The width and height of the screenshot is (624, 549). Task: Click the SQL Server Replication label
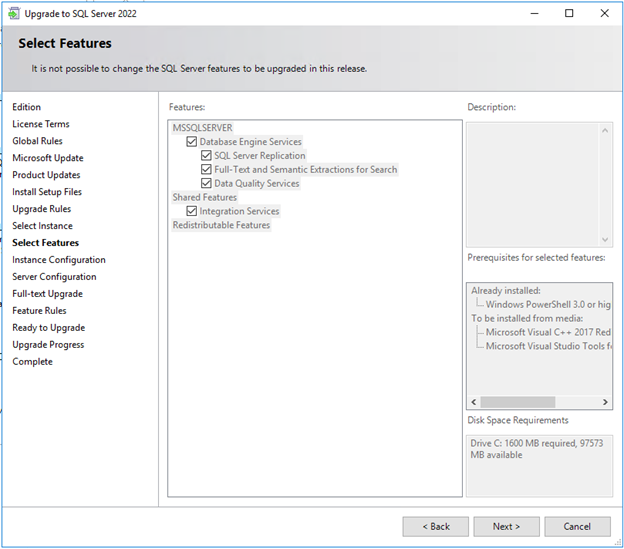click(260, 156)
